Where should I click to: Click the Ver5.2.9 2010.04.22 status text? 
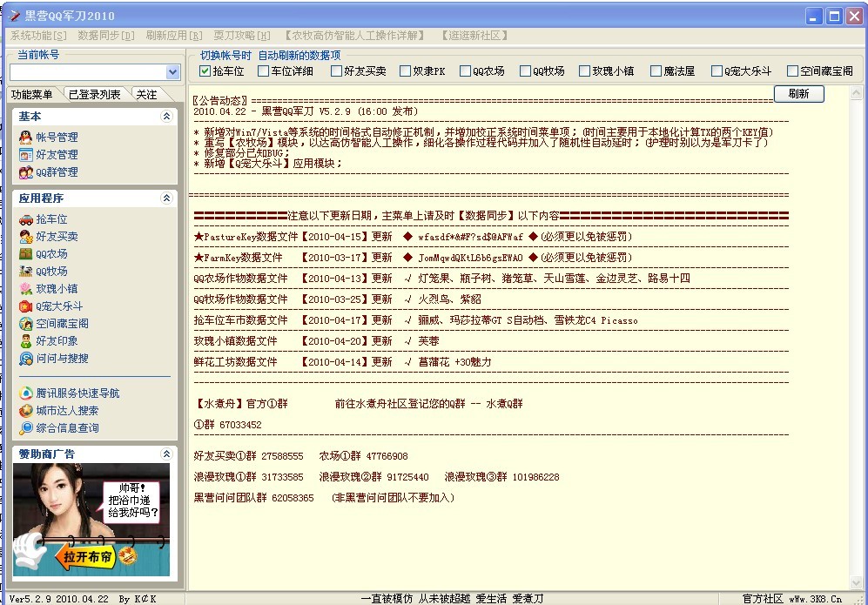click(x=58, y=599)
